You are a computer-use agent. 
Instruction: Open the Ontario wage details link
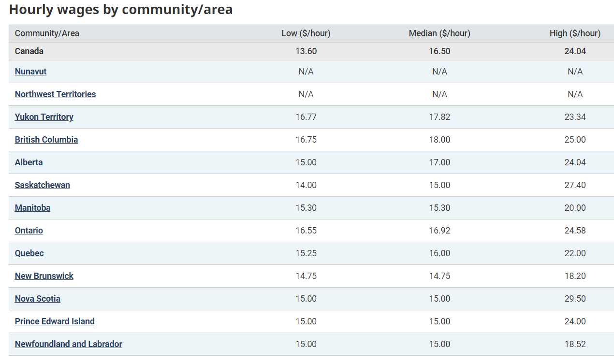tap(29, 230)
